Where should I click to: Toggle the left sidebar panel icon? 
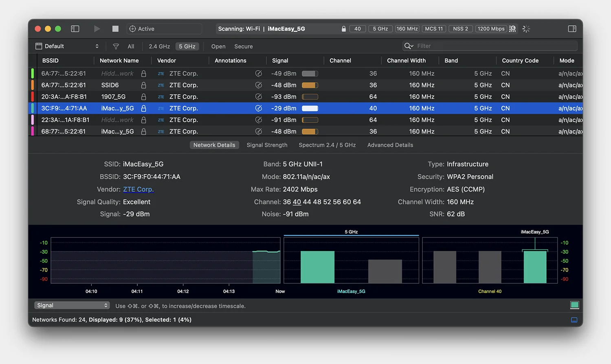(x=75, y=29)
